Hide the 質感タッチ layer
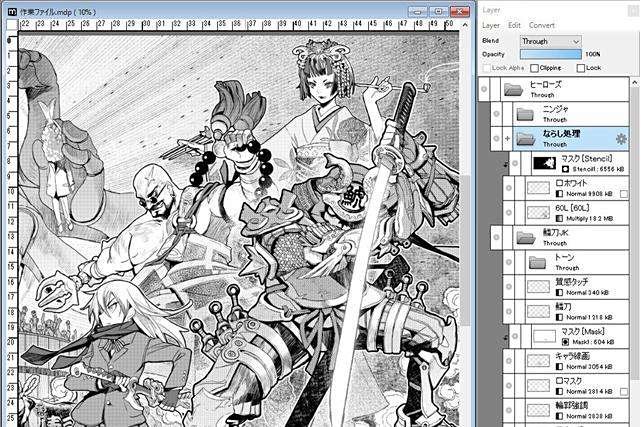This screenshot has width=641, height=427. (509, 287)
